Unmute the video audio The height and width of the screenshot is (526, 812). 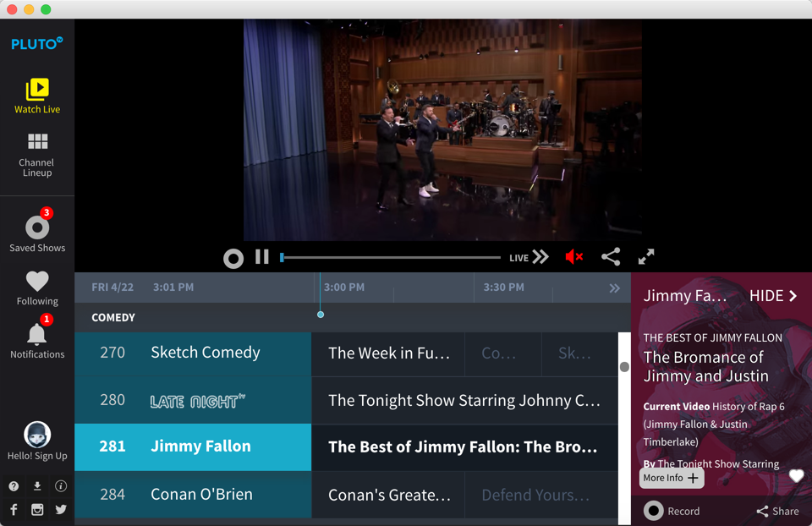[x=573, y=256]
